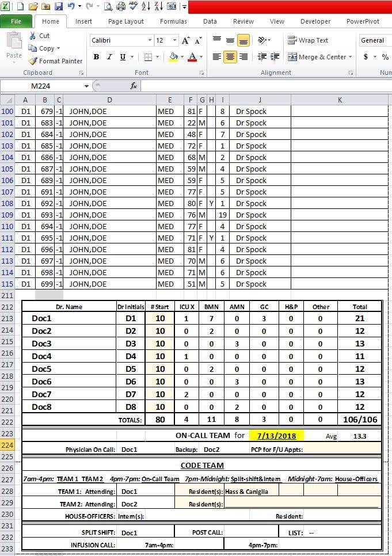Click Wrap Text button
The height and width of the screenshot is (556, 392).
308,40
